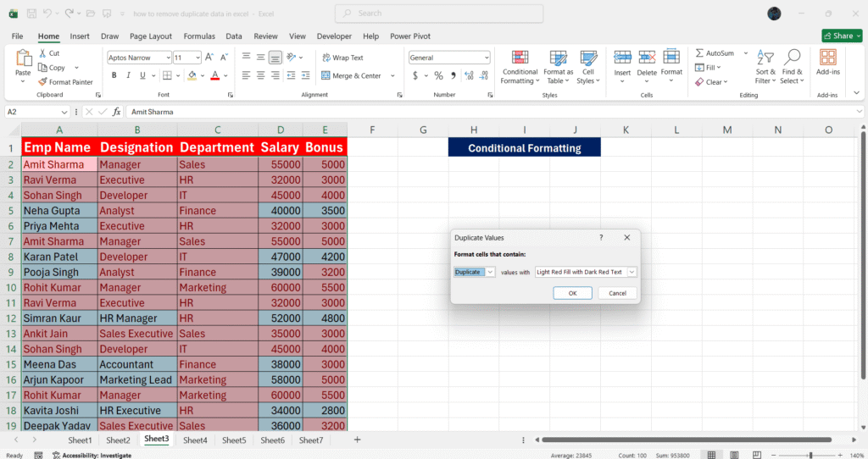
Task: Click the Cut scissors icon
Action: [42, 53]
